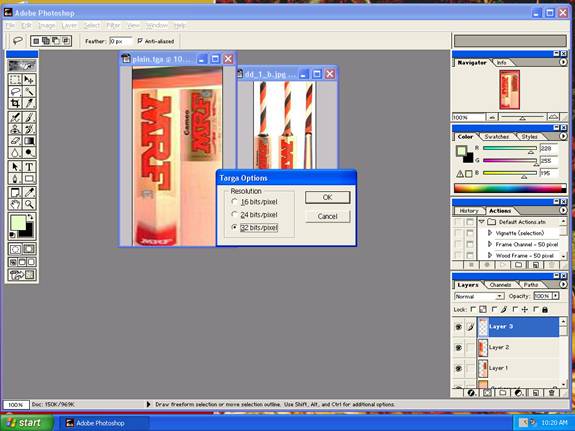Hide Layer 3 using its eye icon

tap(458, 327)
